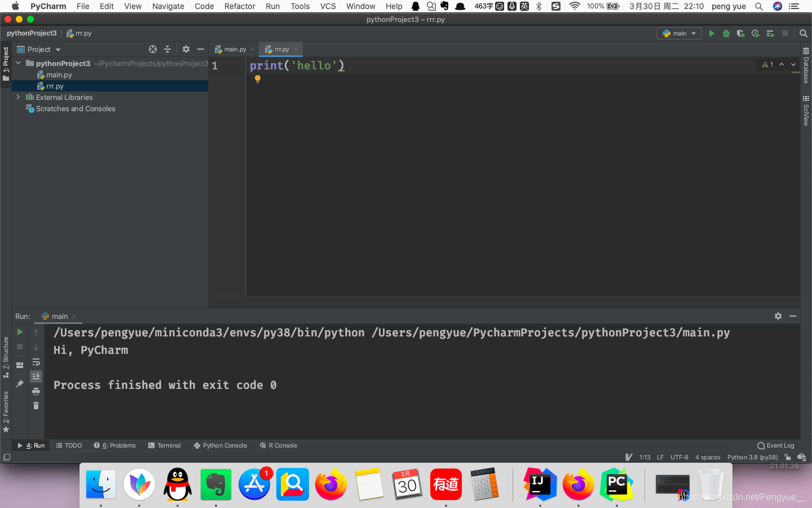Open the Python Console tool window
Image resolution: width=812 pixels, height=508 pixels.
pos(220,445)
